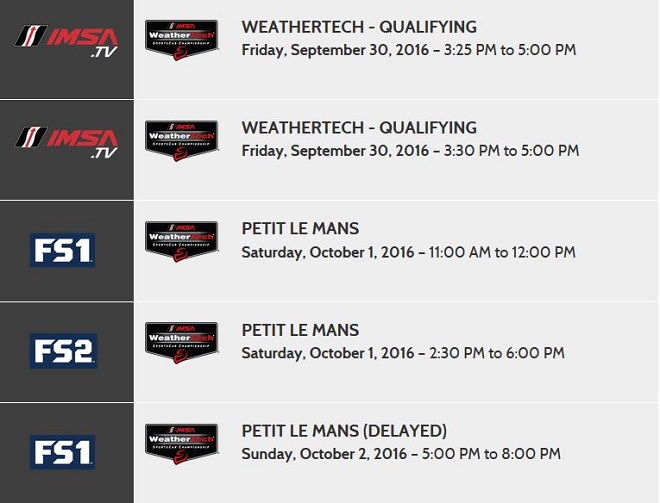Click WeatherTech badge beside 3:25 PM qualifying
Image resolution: width=660 pixels, height=503 pixels.
click(181, 42)
